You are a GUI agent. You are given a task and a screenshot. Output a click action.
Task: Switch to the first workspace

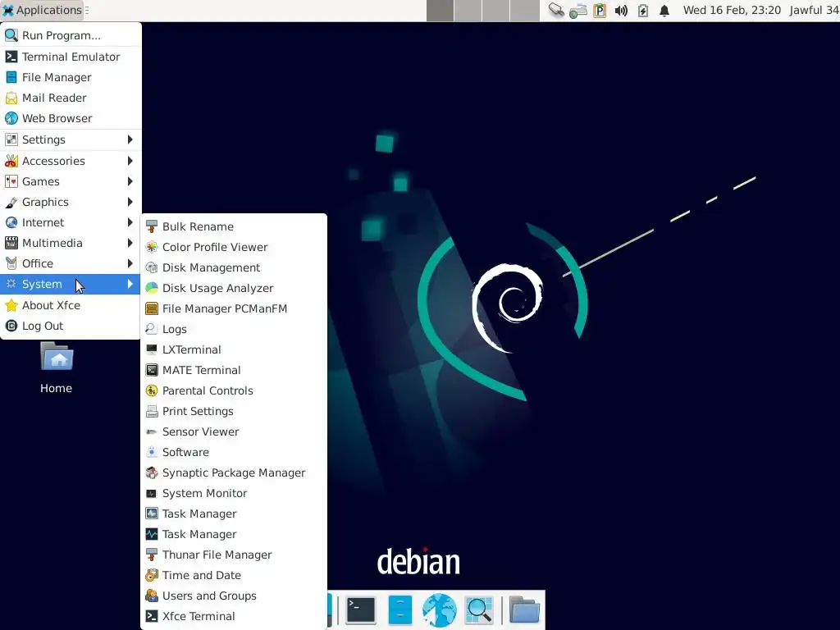tap(440, 11)
